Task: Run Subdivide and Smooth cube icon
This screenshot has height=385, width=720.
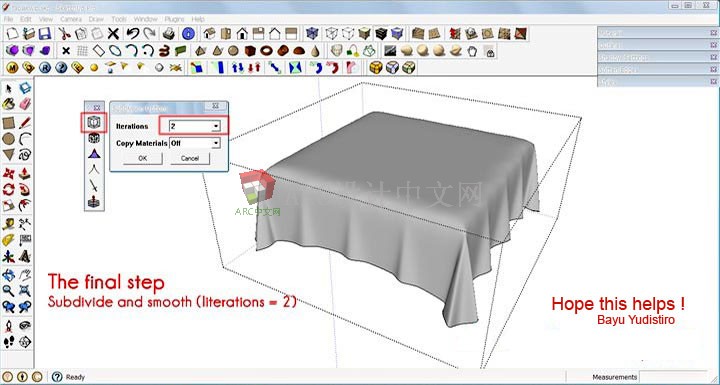Action: point(94,122)
